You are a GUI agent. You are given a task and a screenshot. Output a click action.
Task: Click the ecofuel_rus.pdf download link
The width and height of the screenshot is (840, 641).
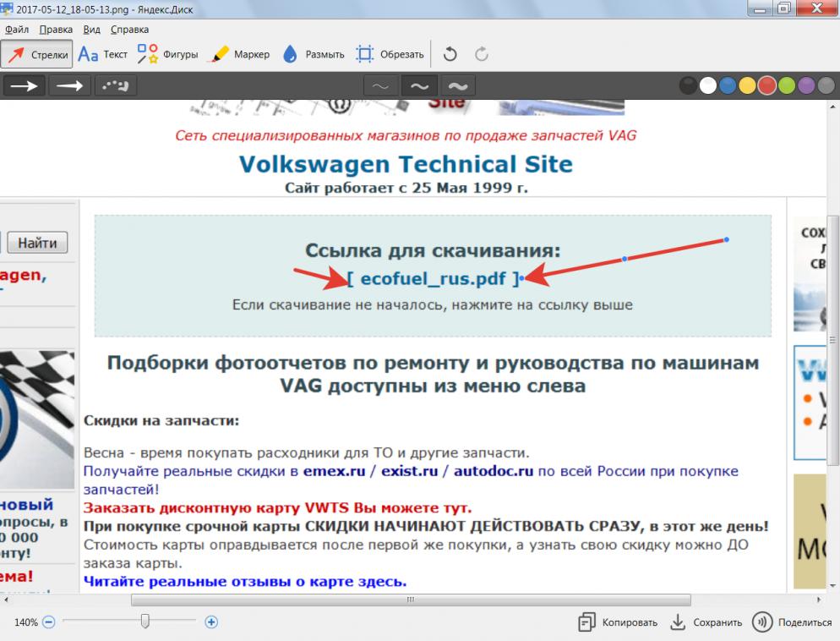[x=433, y=279]
